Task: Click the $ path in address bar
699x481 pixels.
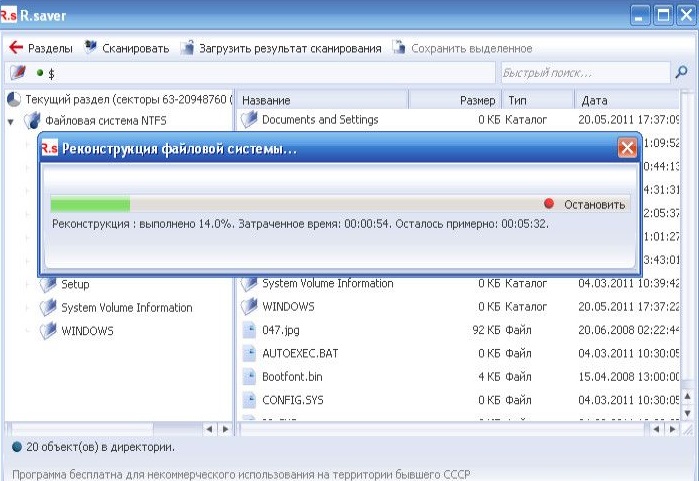Action: click(x=51, y=73)
